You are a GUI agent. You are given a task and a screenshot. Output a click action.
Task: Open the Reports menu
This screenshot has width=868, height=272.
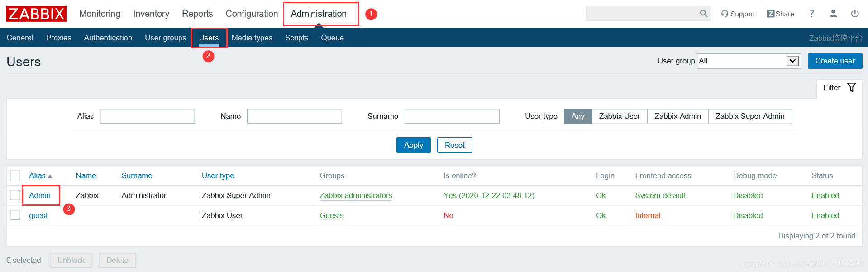(x=197, y=14)
